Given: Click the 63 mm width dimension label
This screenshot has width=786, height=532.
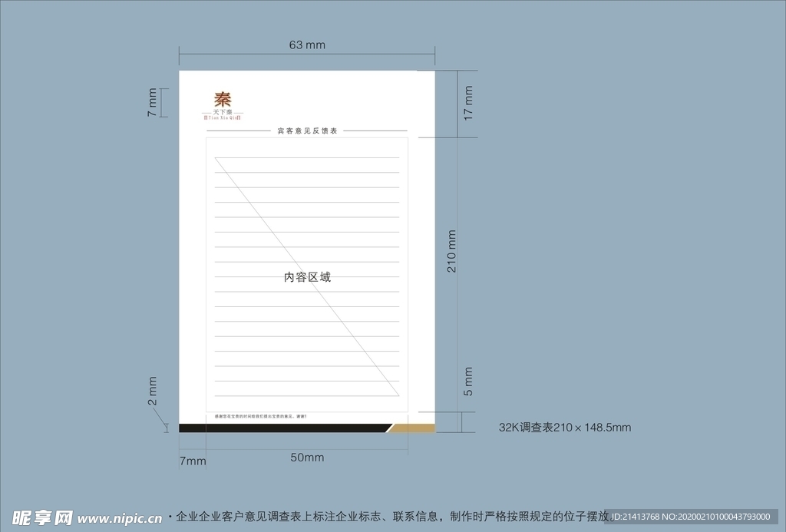Looking at the screenshot, I should [307, 45].
